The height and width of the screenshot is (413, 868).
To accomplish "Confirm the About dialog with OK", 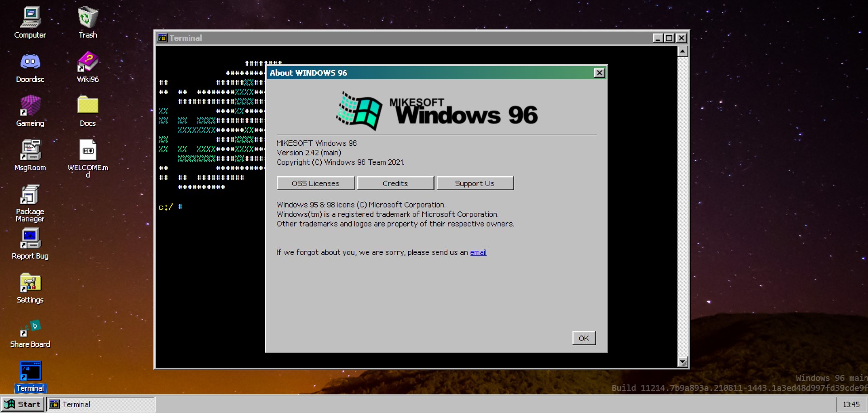I will tap(584, 338).
